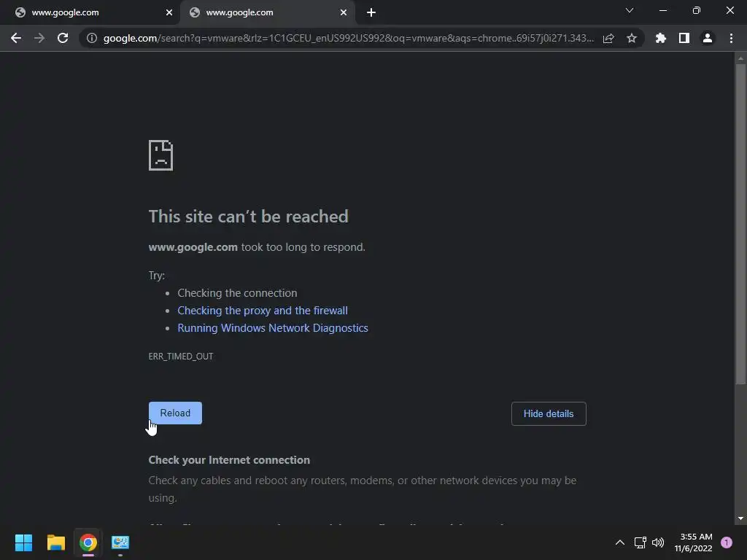Restore down the Chrome window
Viewport: 747px width, 560px height.
coord(697,10)
